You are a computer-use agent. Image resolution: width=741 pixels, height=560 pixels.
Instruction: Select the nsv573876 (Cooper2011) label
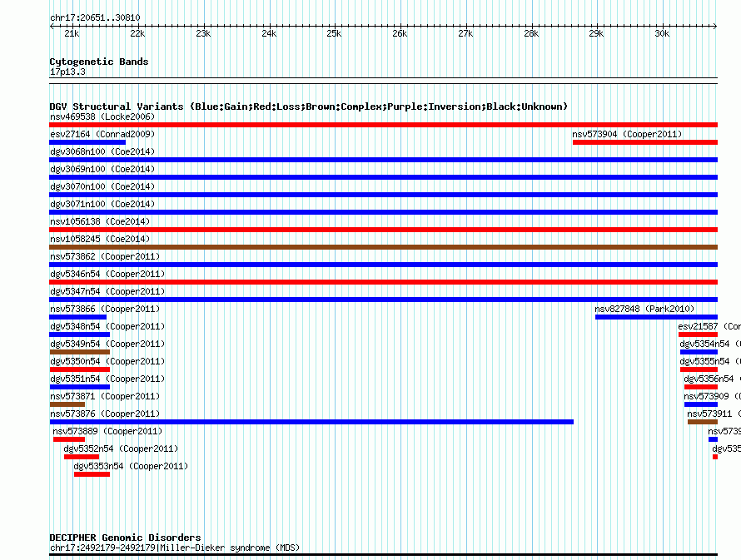pyautogui.click(x=105, y=414)
